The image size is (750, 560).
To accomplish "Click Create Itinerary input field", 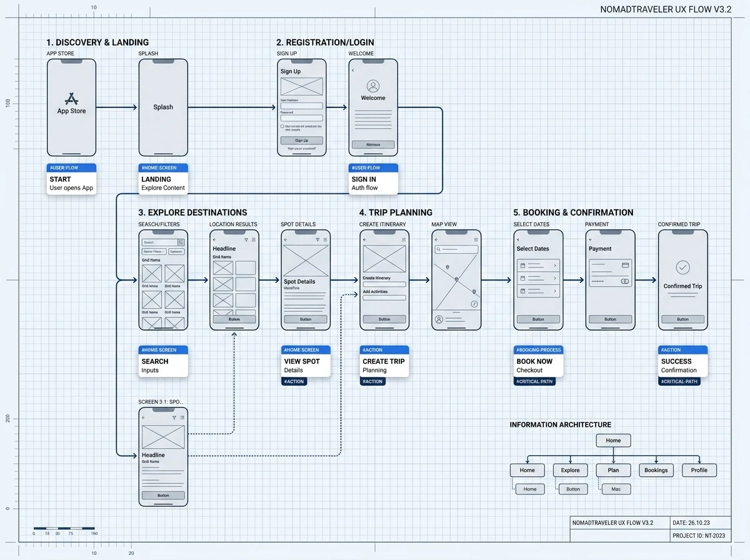I will (x=384, y=284).
